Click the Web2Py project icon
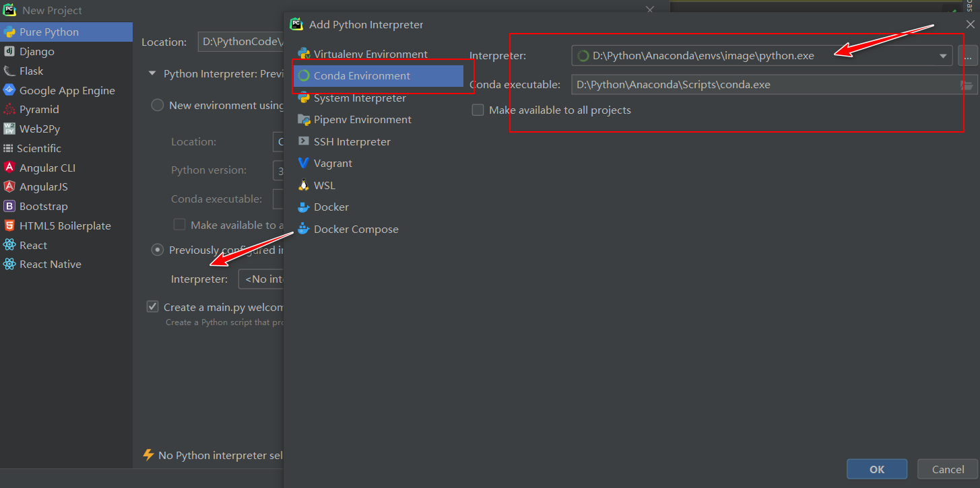The height and width of the screenshot is (488, 980). tap(9, 129)
